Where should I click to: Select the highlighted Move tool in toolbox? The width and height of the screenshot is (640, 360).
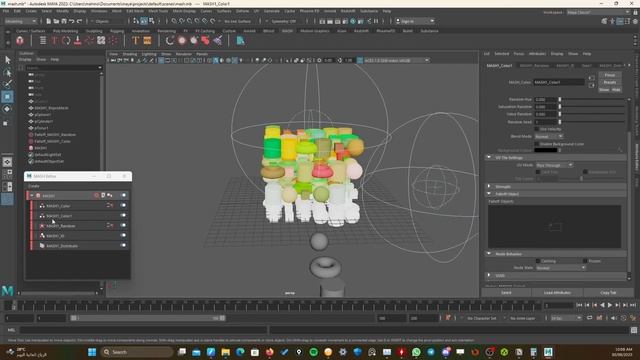pyautogui.click(x=7, y=97)
